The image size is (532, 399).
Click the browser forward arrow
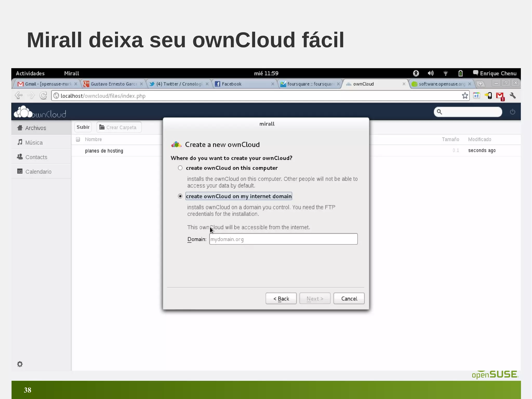(x=31, y=96)
